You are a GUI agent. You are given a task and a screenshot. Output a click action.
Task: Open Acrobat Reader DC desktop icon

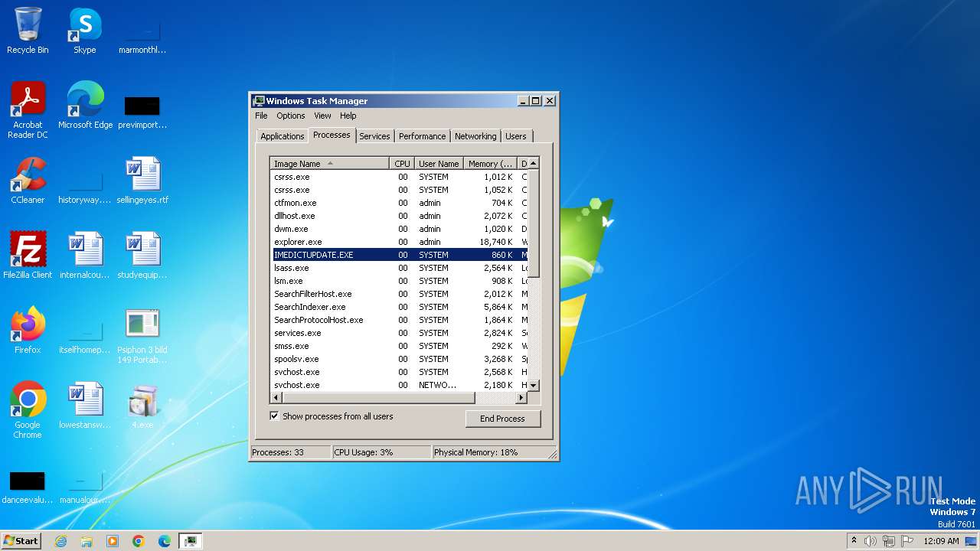tap(28, 109)
